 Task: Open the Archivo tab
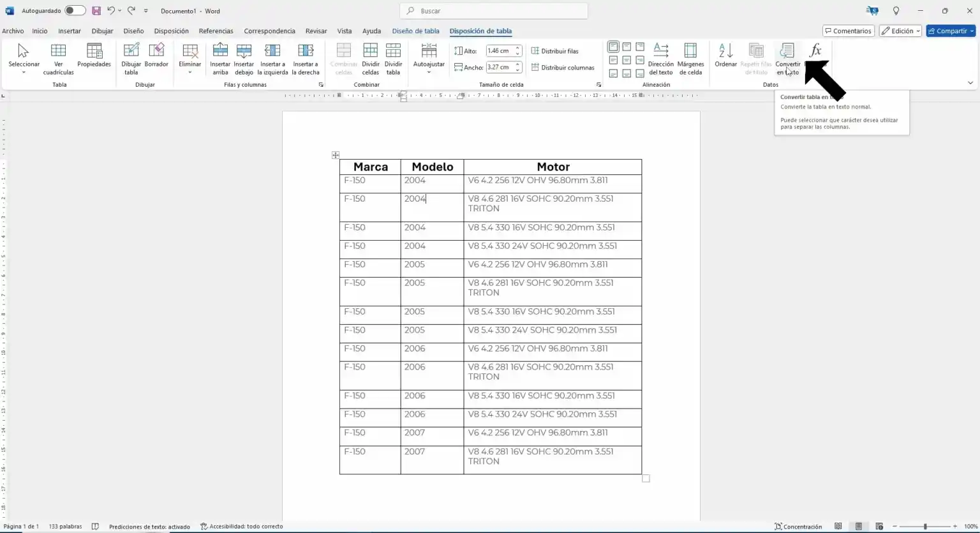(13, 31)
